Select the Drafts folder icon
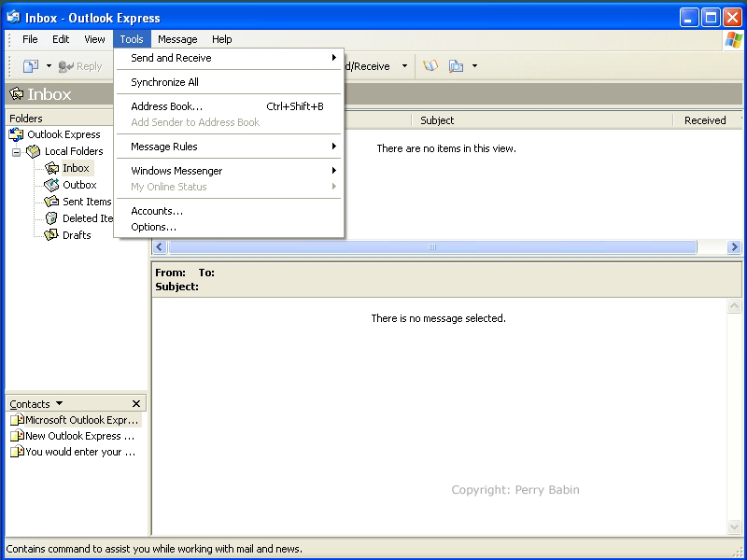Viewport: 747px width, 560px height. click(51, 235)
